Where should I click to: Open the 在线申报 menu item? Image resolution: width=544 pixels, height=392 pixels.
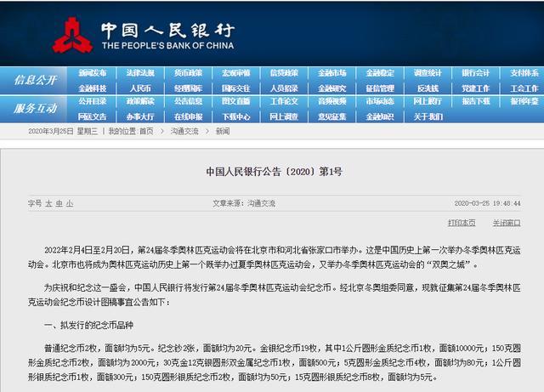[x=188, y=116]
